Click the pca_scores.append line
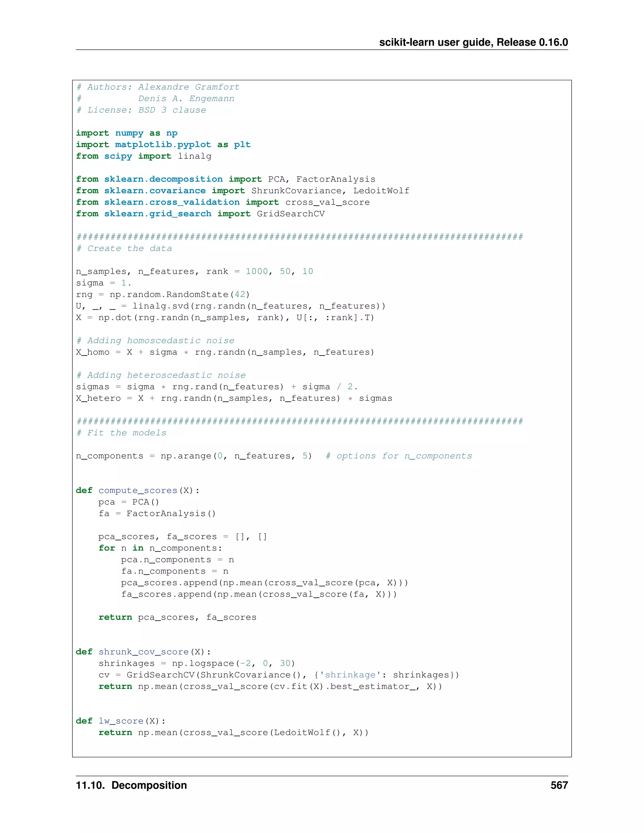The height and width of the screenshot is (833, 644). [265, 583]
